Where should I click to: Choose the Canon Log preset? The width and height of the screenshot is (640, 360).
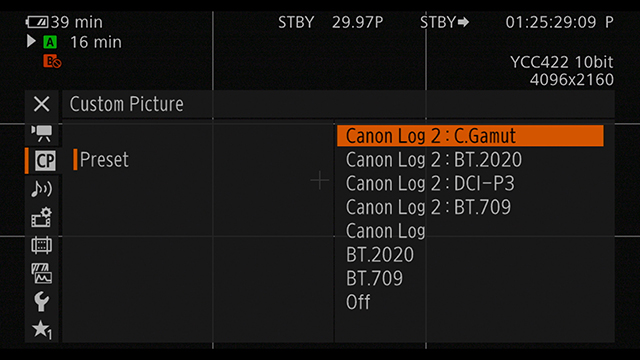point(386,231)
